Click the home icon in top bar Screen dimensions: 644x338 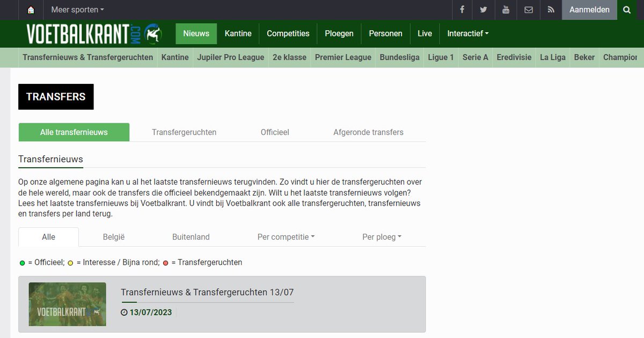[31, 10]
